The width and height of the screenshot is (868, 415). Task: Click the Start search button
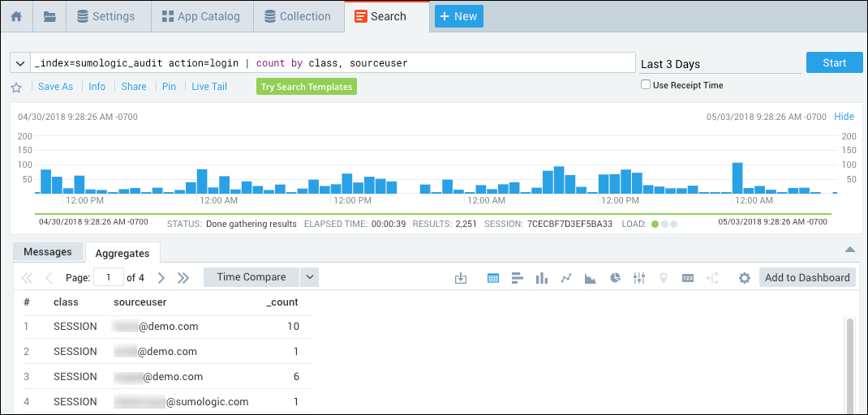pos(834,63)
